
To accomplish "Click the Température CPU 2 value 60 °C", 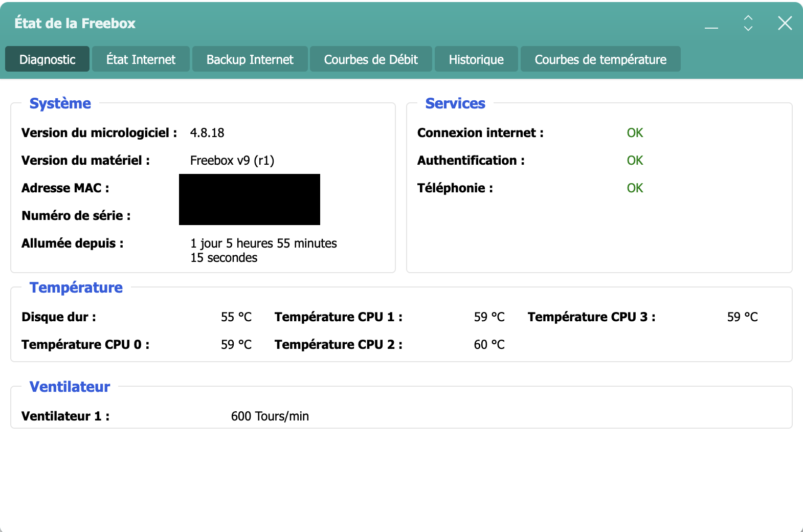I will pos(489,345).
